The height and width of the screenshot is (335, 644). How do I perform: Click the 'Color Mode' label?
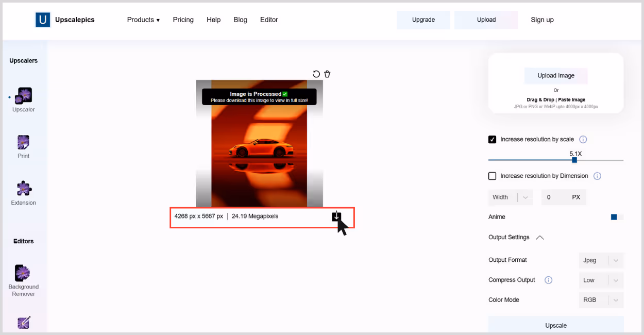[x=504, y=300]
